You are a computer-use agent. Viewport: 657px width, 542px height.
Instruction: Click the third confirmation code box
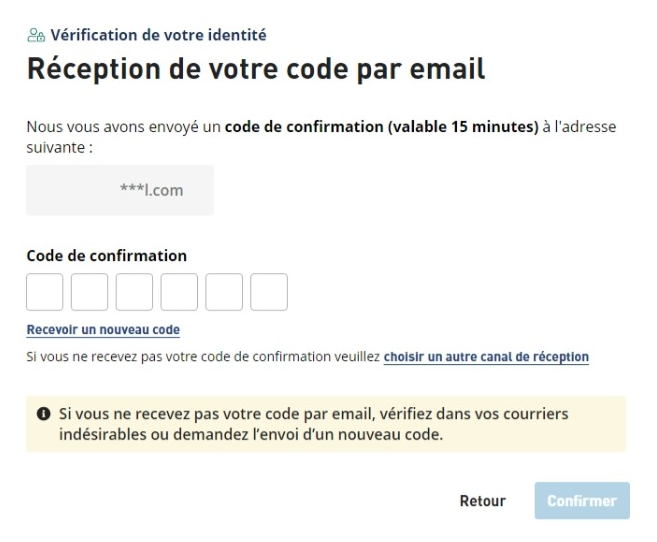(x=134, y=292)
